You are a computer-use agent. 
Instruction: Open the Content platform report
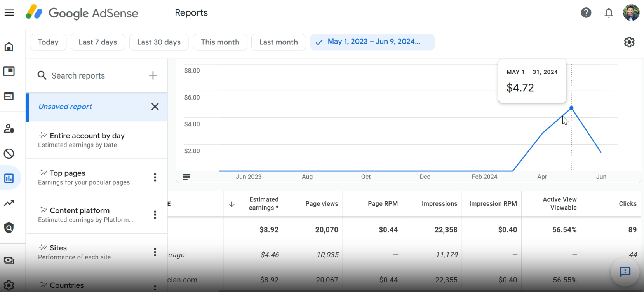tap(97, 215)
